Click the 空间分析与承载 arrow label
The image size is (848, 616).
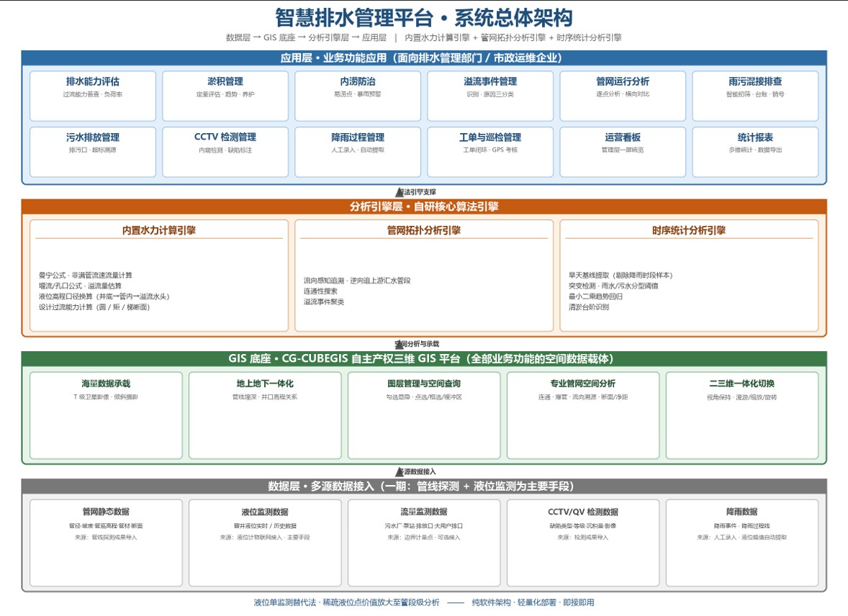click(417, 344)
